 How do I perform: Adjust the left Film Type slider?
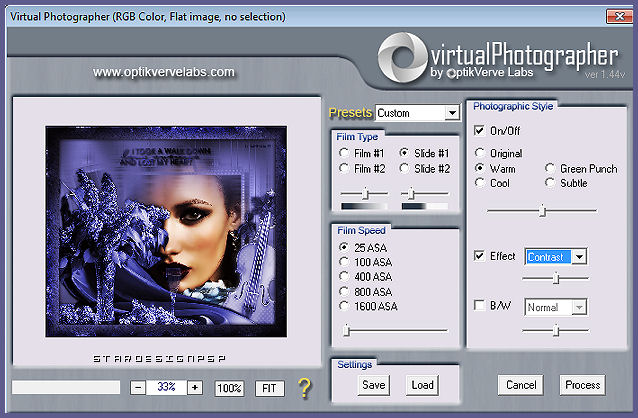click(365, 193)
